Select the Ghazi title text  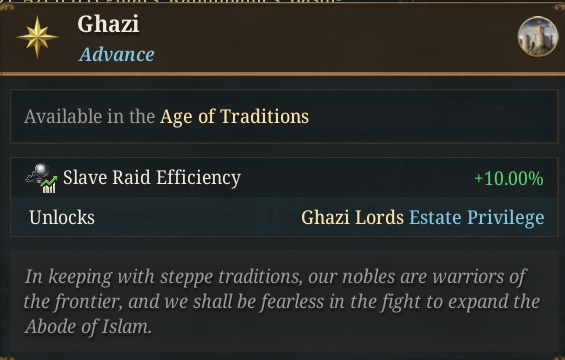pyautogui.click(x=108, y=25)
